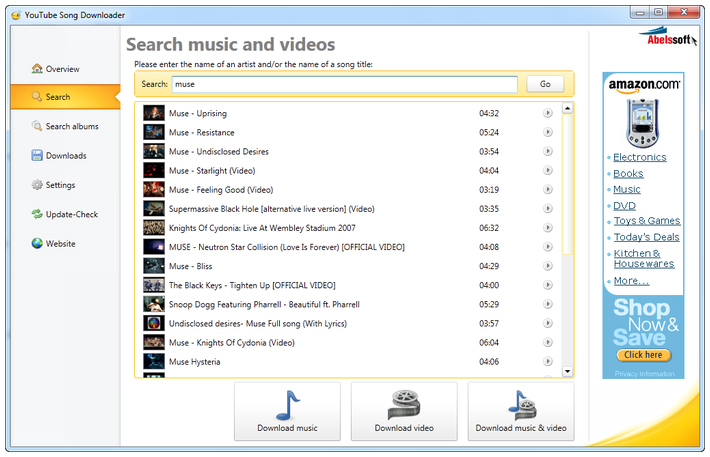Click the results list scroll down arrow
The image size is (710, 457).
568,371
